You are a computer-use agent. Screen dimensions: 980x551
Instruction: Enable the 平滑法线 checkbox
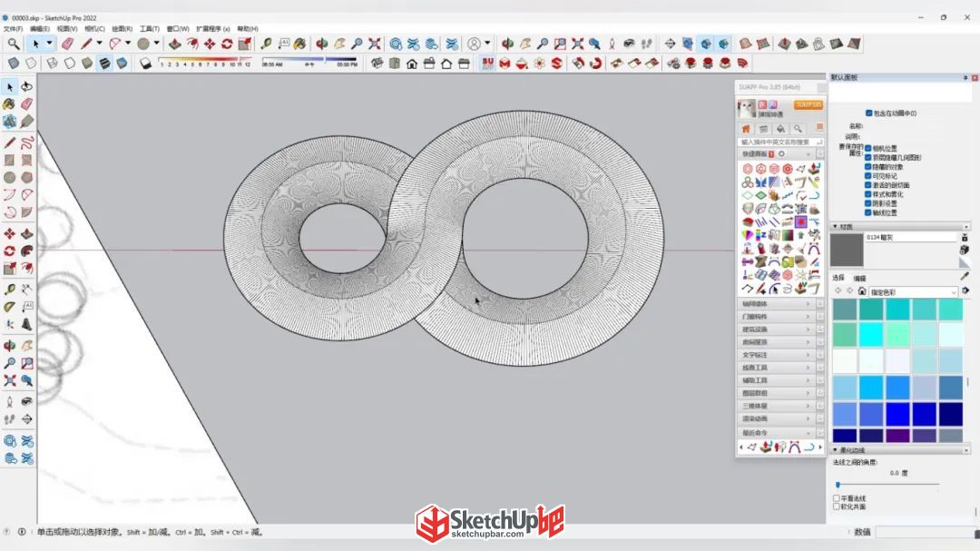[837, 498]
